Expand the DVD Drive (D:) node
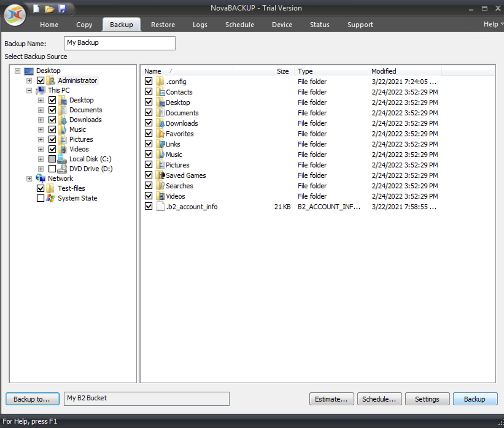This screenshot has width=504, height=428. pos(41,169)
